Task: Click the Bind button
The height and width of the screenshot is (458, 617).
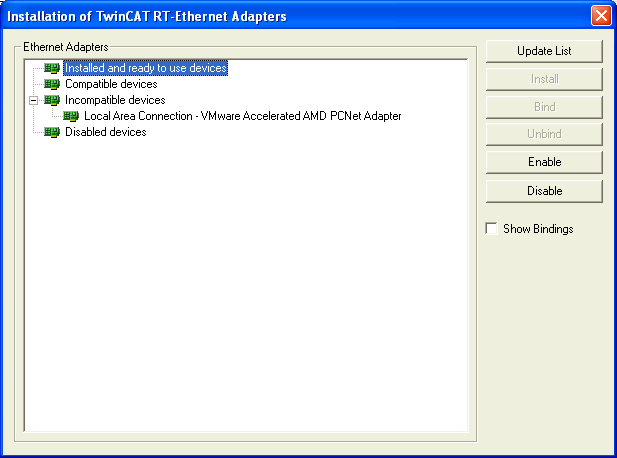Action: [x=544, y=107]
